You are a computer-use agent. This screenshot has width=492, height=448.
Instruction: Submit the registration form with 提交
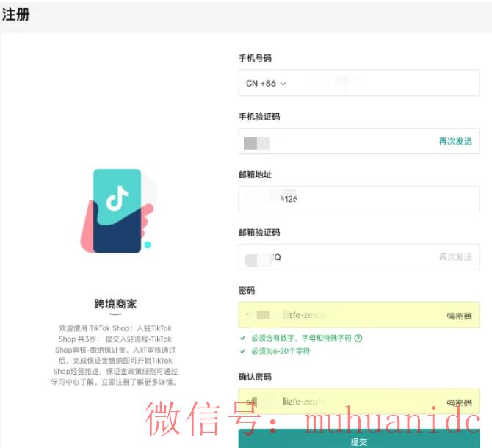pos(359,440)
